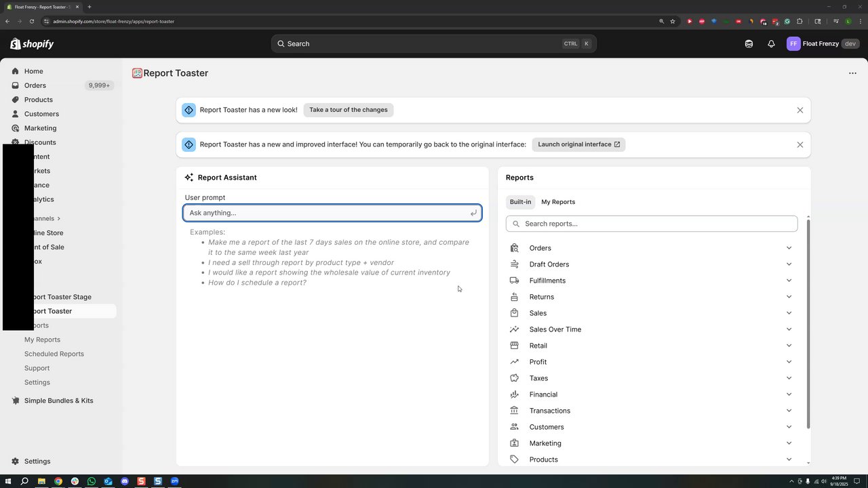
Task: Open the three-dot page menu
Action: coord(852,73)
